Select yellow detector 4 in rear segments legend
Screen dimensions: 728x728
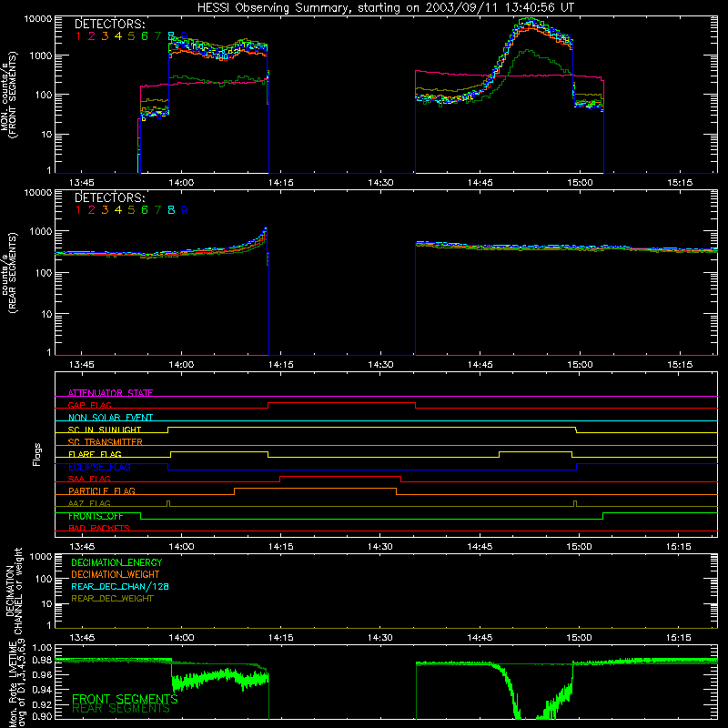click(x=118, y=210)
